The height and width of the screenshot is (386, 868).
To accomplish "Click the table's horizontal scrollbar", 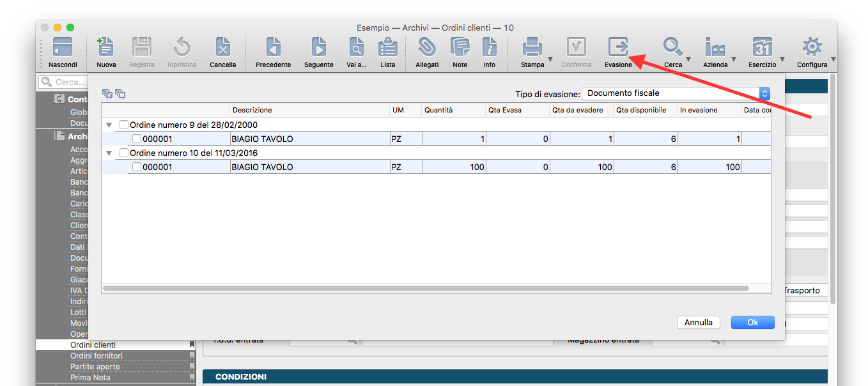I will 426,289.
